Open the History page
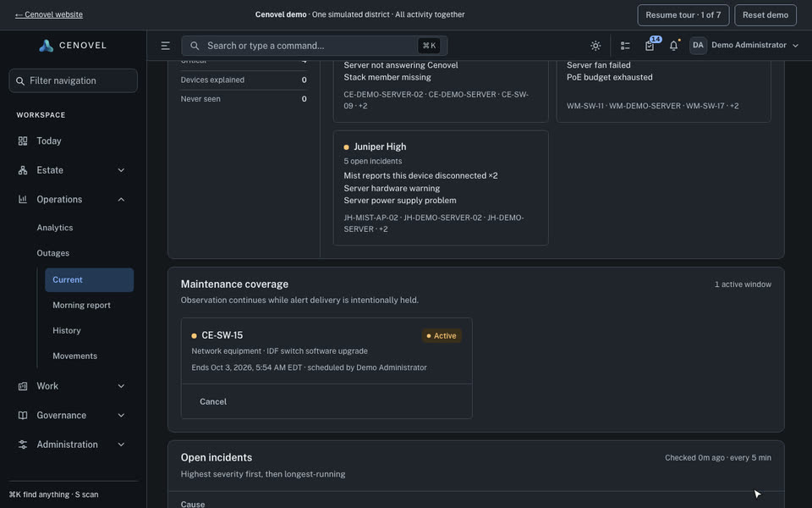This screenshot has width=812, height=508. [x=66, y=331]
